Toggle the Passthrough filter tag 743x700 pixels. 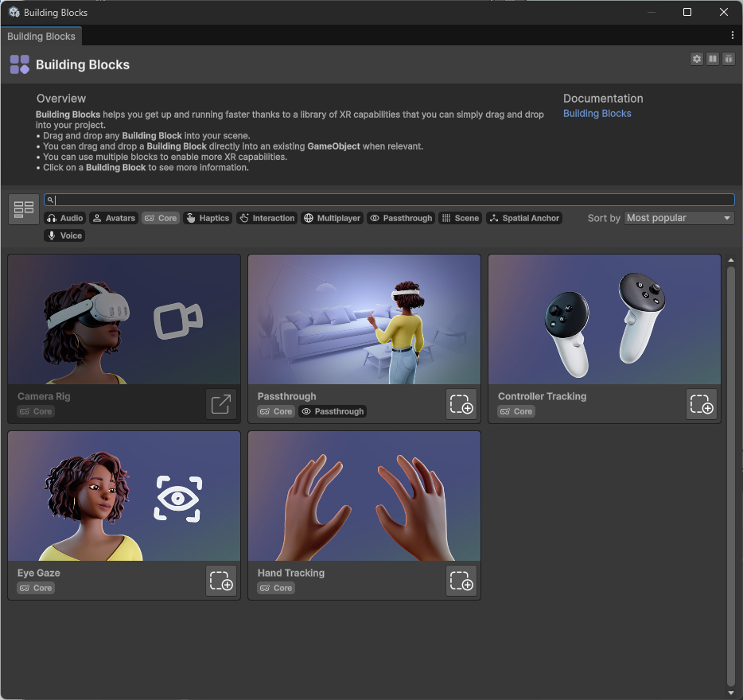tap(402, 218)
